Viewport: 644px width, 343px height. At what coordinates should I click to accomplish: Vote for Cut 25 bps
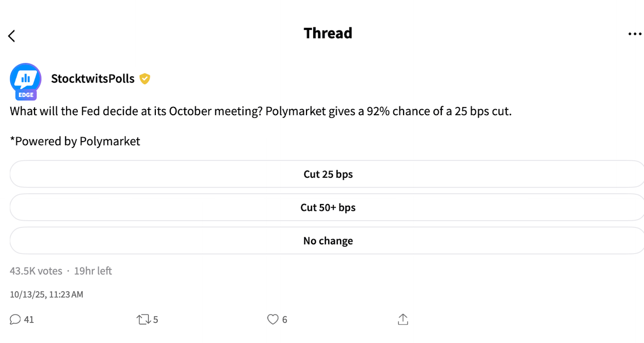[328, 174]
